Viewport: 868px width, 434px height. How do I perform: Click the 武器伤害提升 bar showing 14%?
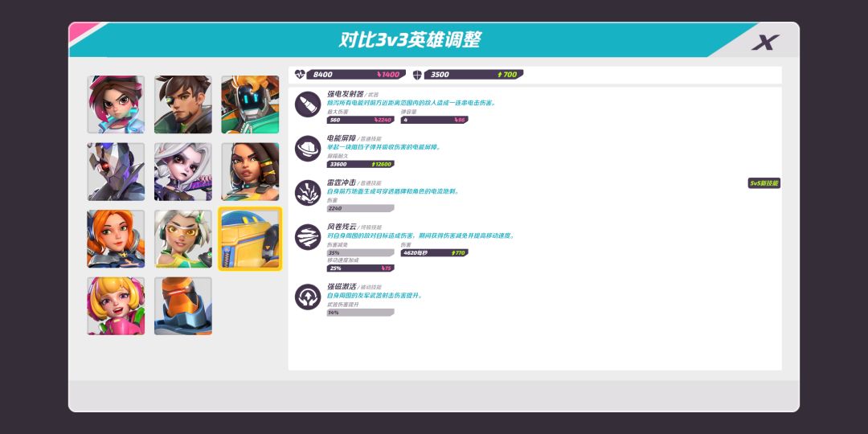tap(360, 312)
